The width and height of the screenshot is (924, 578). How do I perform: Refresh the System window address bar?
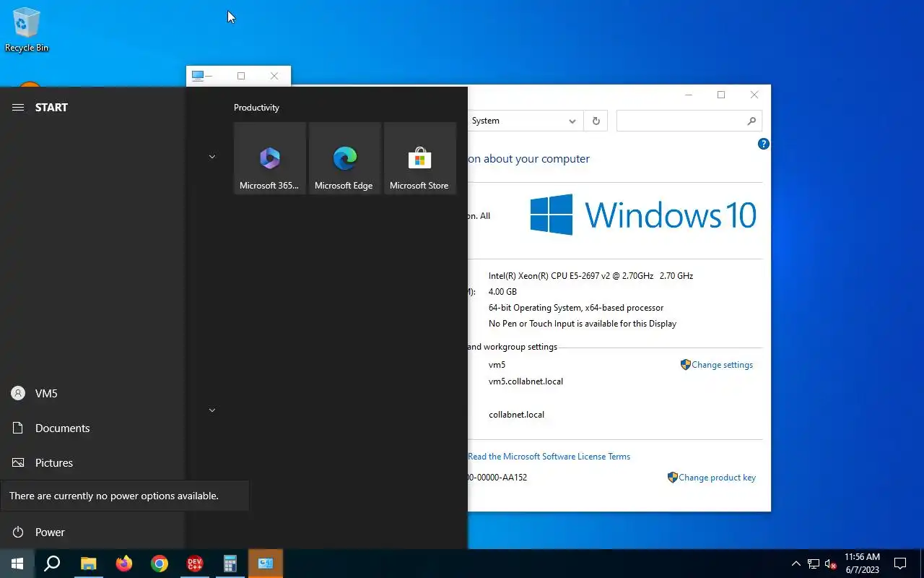(596, 121)
